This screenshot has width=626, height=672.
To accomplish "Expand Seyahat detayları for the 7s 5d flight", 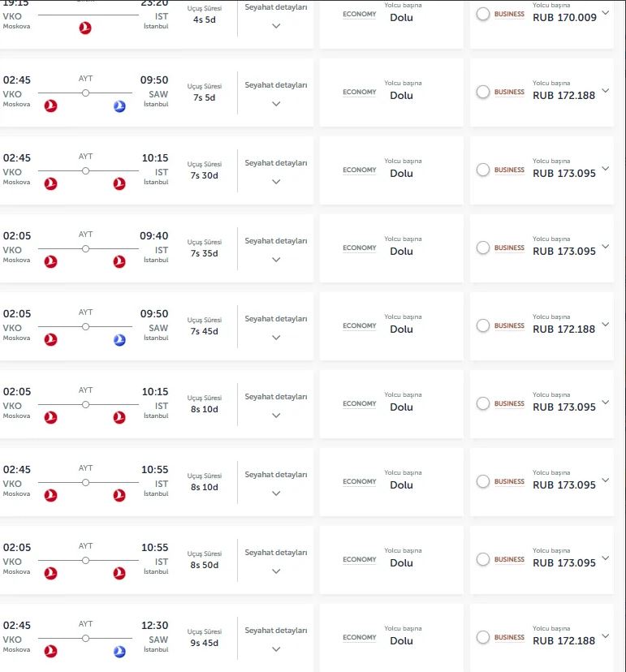I will tap(276, 103).
